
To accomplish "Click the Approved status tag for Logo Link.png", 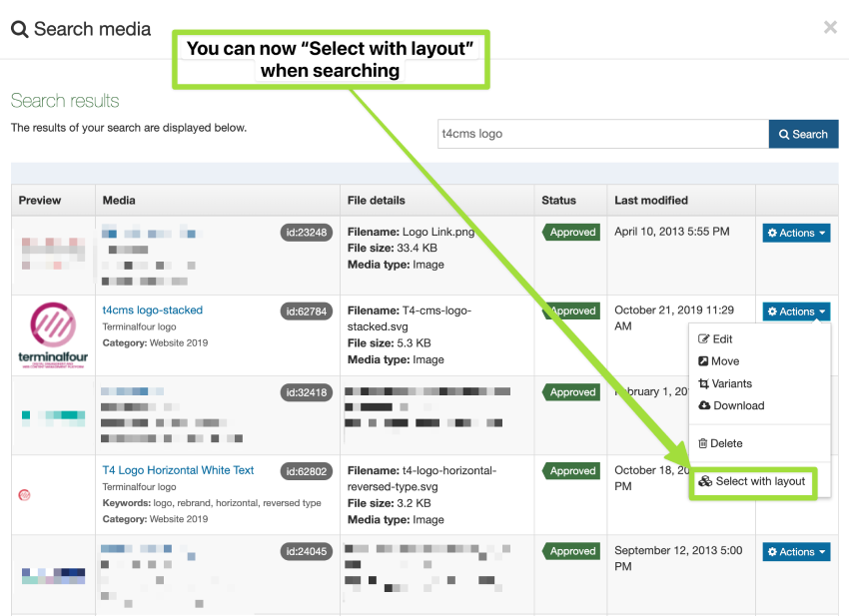I will pos(571,233).
